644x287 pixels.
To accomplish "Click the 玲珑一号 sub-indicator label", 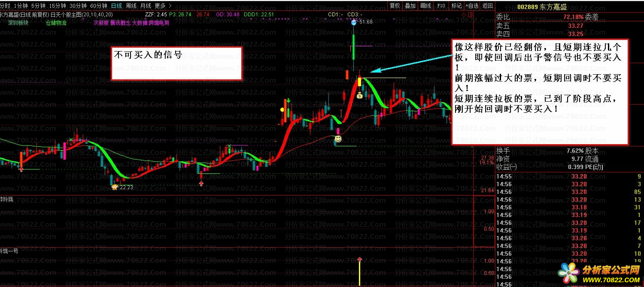I will pos(9,251).
